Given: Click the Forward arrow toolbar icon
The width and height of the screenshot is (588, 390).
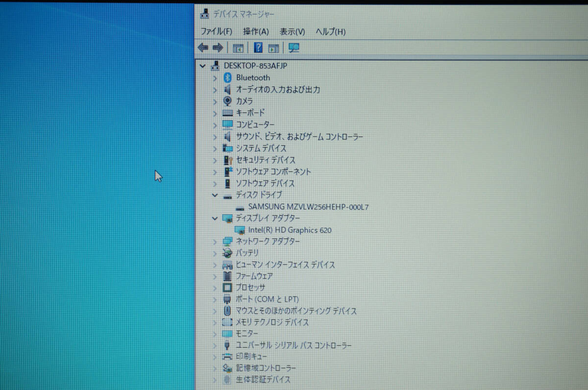Looking at the screenshot, I should [218, 48].
